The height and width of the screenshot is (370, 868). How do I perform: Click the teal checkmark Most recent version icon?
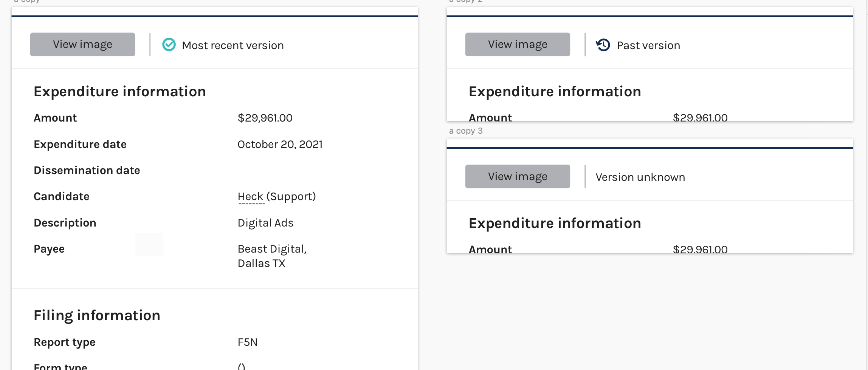point(169,45)
